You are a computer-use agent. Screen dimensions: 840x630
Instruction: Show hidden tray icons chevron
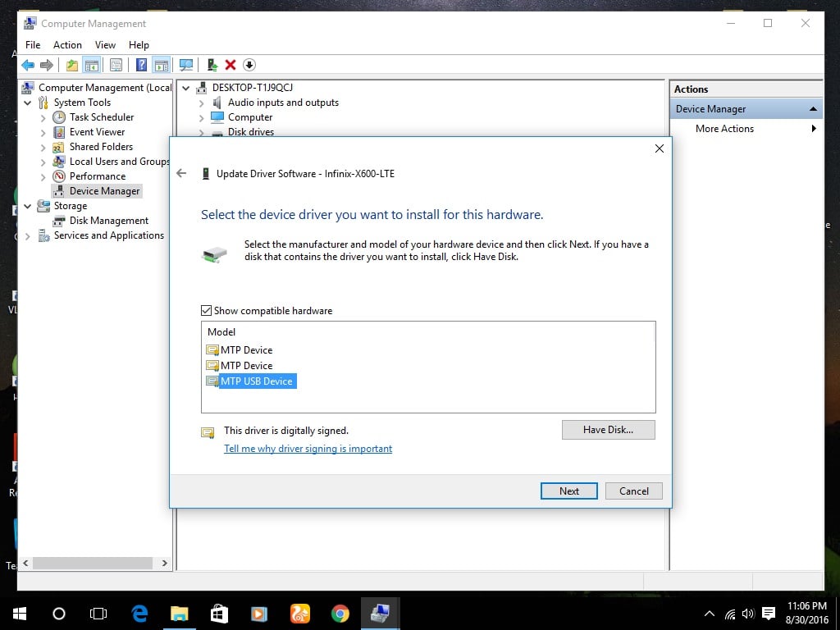[x=710, y=614]
